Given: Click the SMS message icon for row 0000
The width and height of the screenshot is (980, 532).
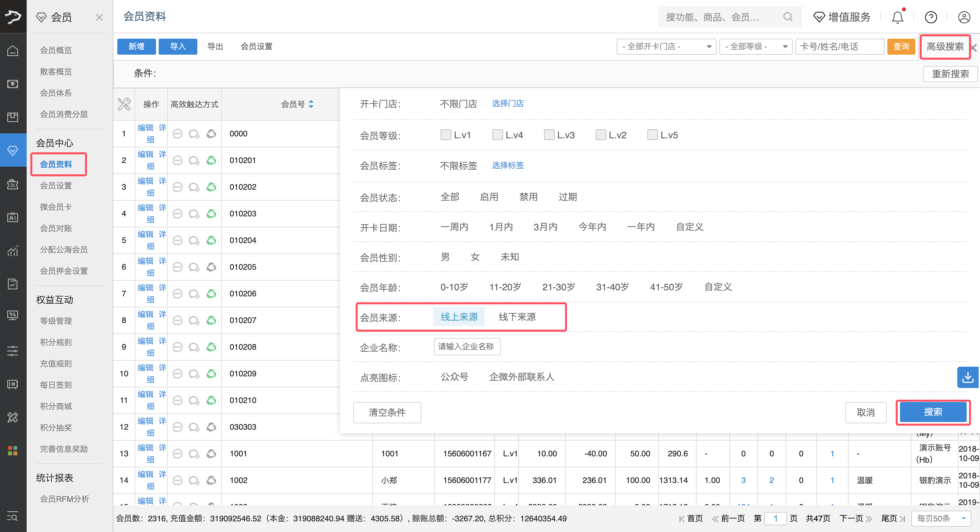Looking at the screenshot, I should (x=178, y=134).
